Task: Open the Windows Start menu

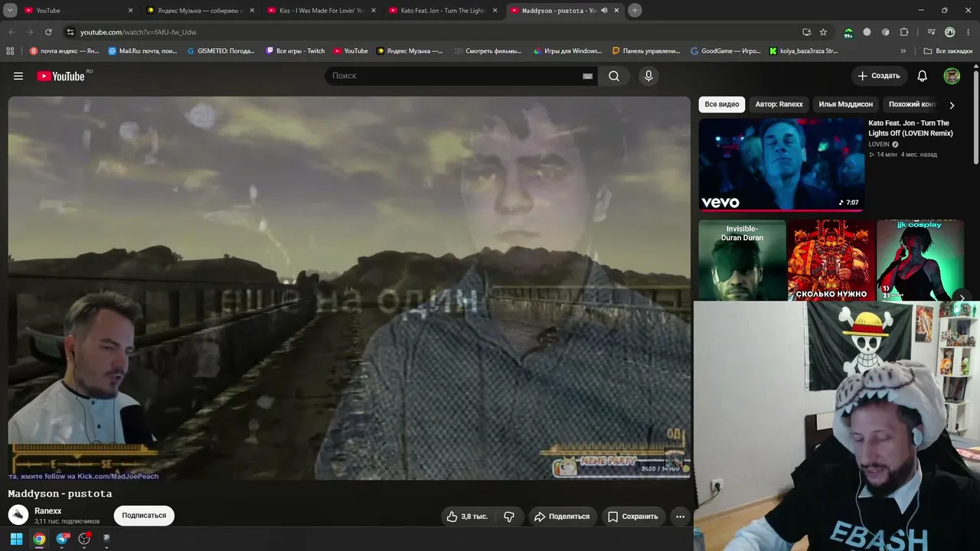Action: tap(16, 539)
